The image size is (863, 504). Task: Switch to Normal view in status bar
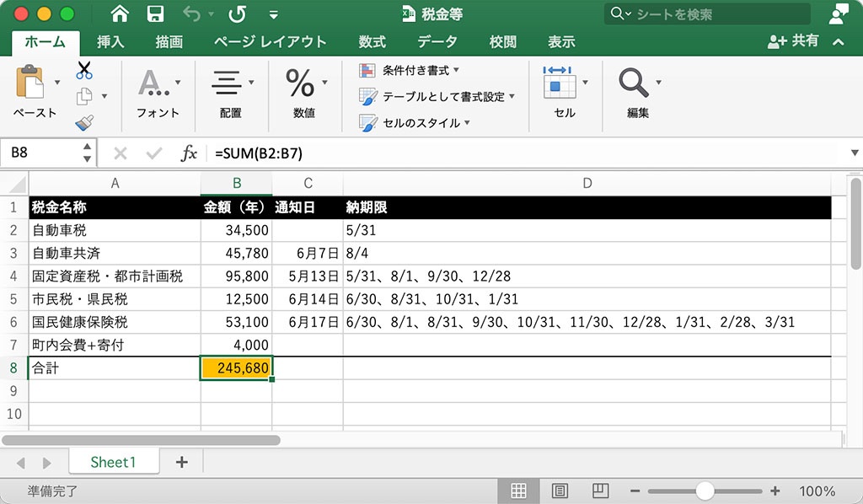pyautogui.click(x=519, y=491)
